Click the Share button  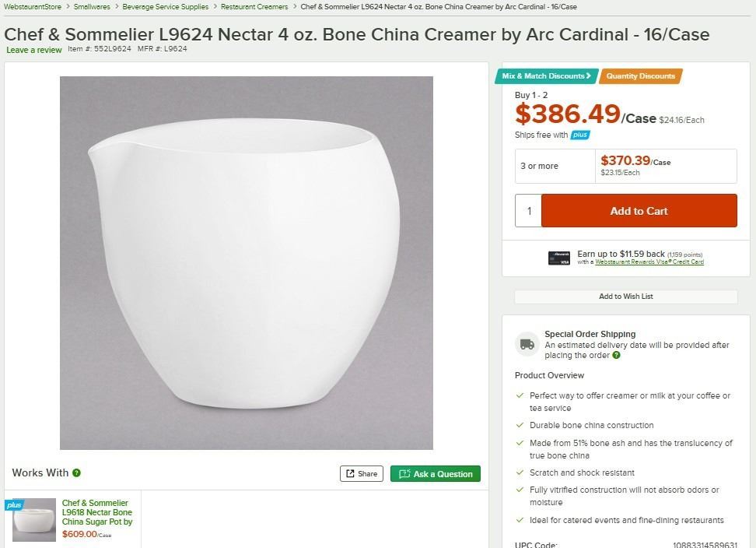click(362, 473)
